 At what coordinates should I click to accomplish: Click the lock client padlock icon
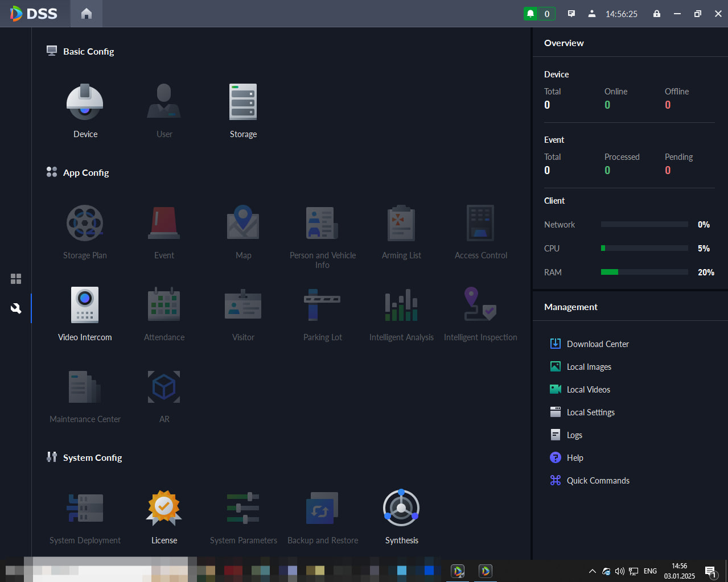(x=657, y=14)
